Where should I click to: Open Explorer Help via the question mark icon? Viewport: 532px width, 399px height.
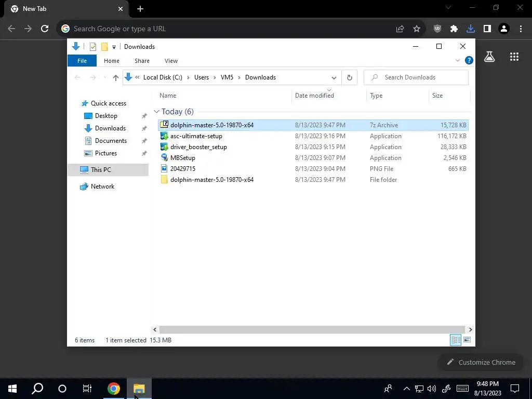[469, 60]
